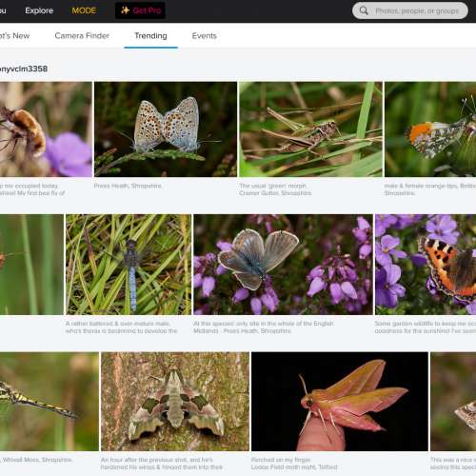The image size is (476, 476).
Task: Switch to the What's New tab
Action: 14,35
